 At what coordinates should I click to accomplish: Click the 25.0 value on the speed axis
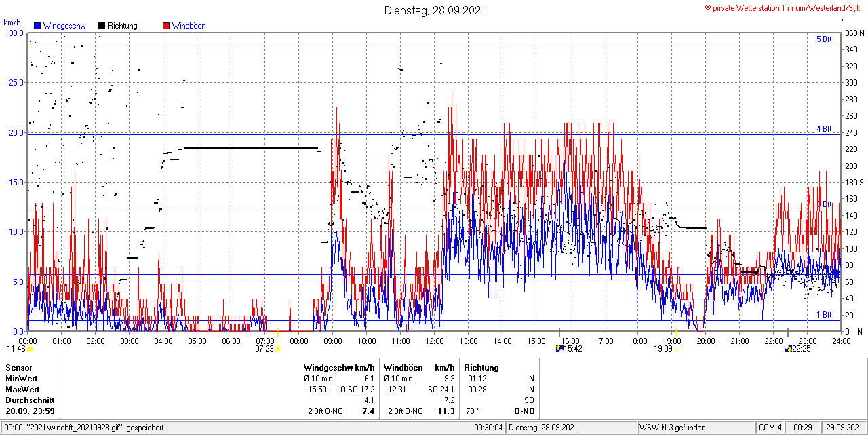16,83
